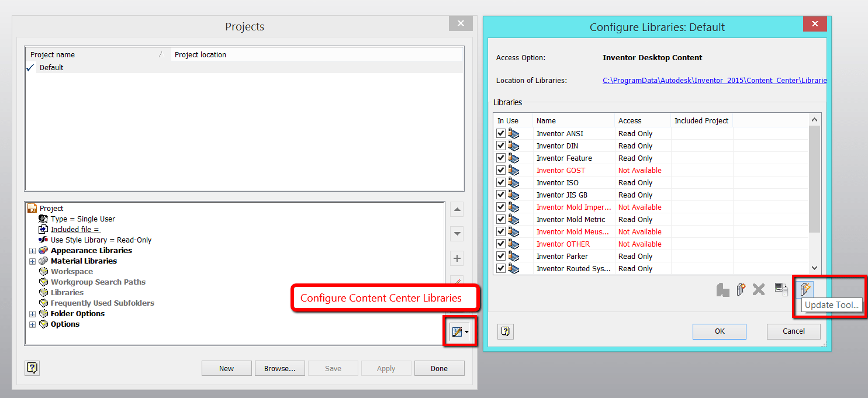Uncheck Inventor Mold Metric In Use box
Image resolution: width=868 pixels, height=398 pixels.
click(500, 219)
